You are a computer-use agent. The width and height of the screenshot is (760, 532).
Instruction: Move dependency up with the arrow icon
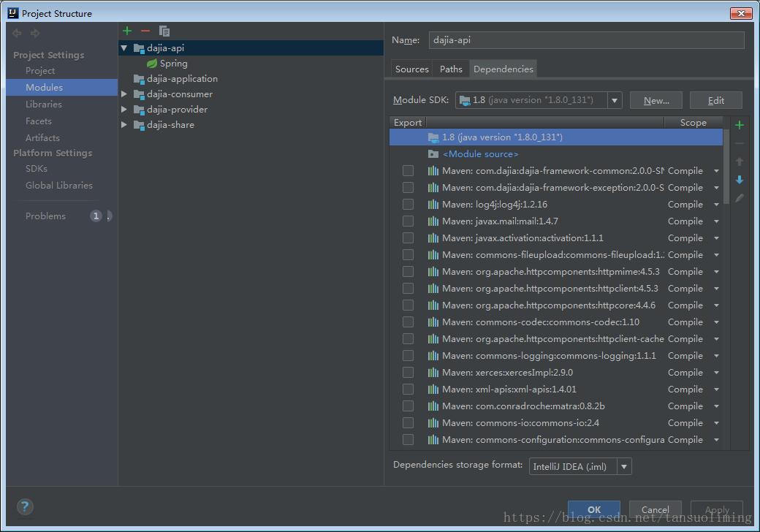click(x=739, y=161)
